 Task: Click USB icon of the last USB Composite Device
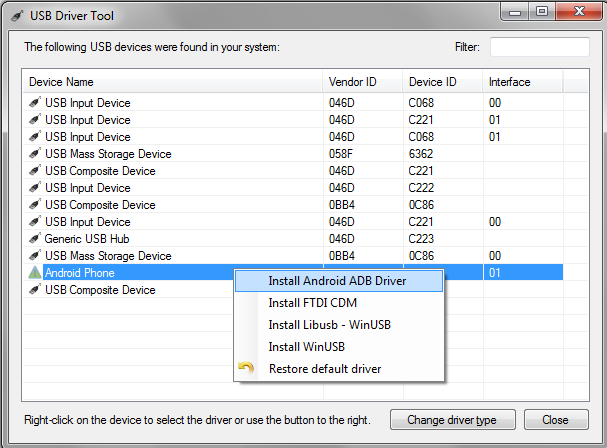(35, 290)
